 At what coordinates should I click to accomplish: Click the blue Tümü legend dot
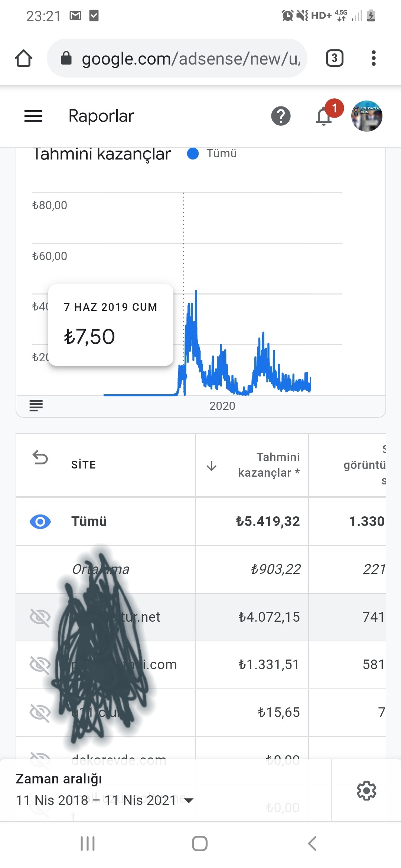(x=193, y=154)
